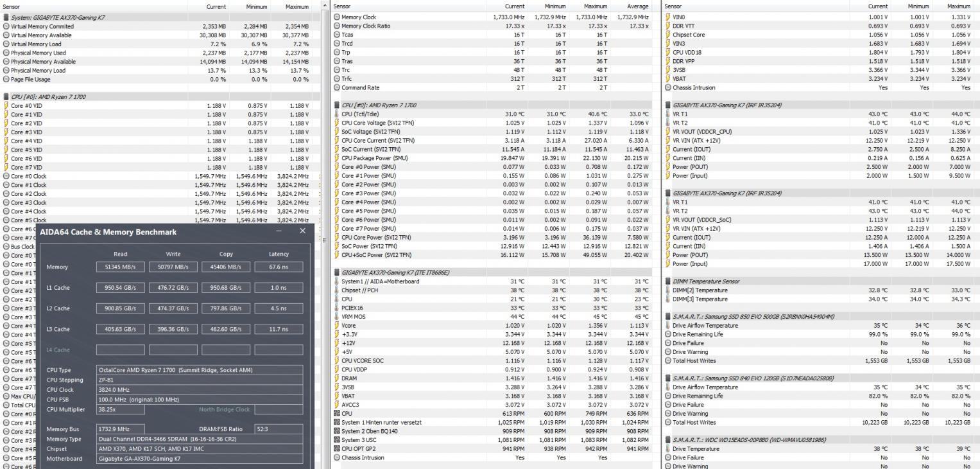Image resolution: width=980 pixels, height=469 pixels.
Task: Click the GIGABYTE AX370-Gaming K7 (ITE IT8686E) group icon
Action: coord(336,272)
